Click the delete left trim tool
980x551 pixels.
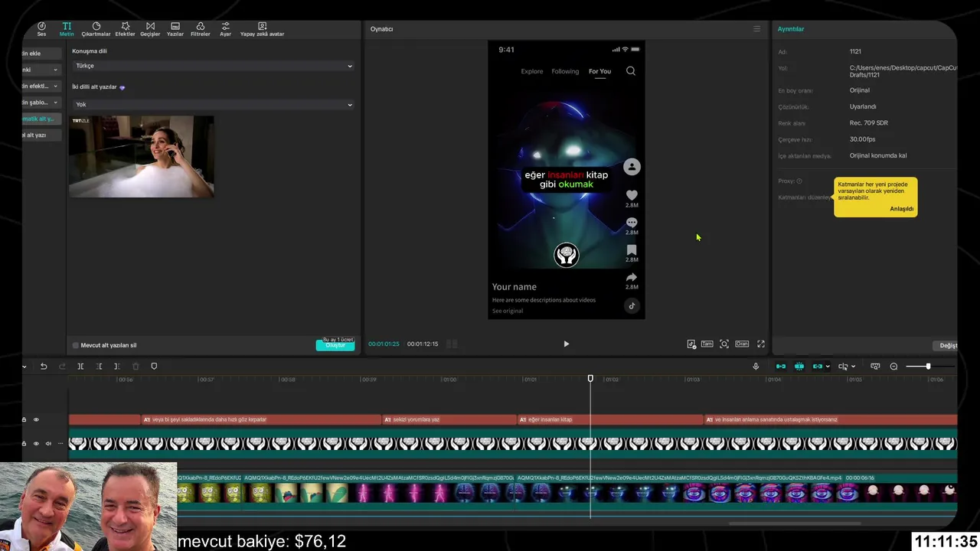99,367
